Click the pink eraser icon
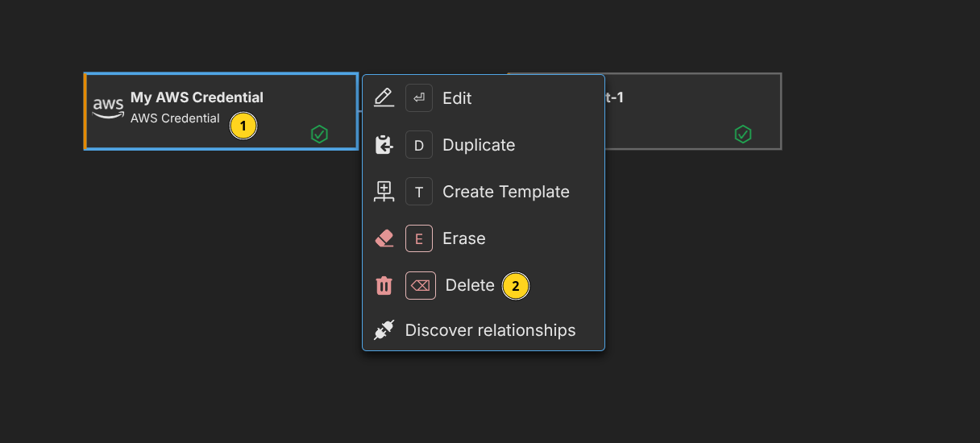 click(x=384, y=238)
